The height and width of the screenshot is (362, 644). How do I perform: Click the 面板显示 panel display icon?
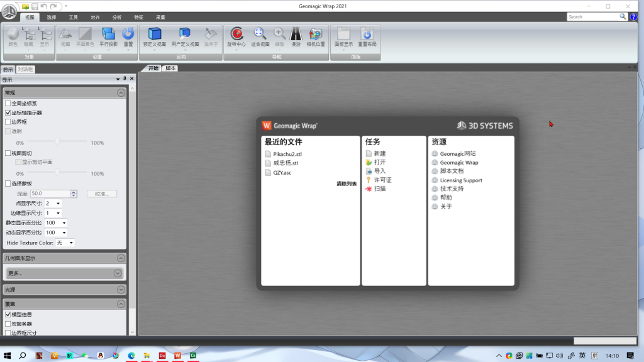point(344,34)
